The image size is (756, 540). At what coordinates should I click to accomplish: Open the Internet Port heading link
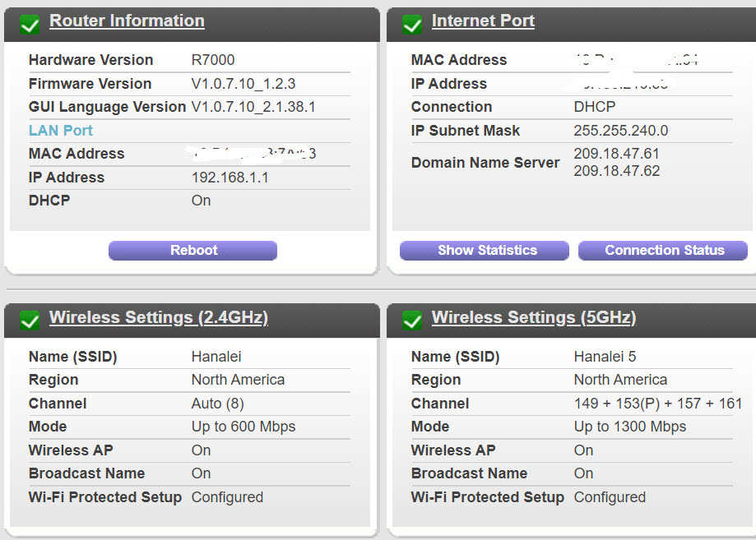[483, 21]
